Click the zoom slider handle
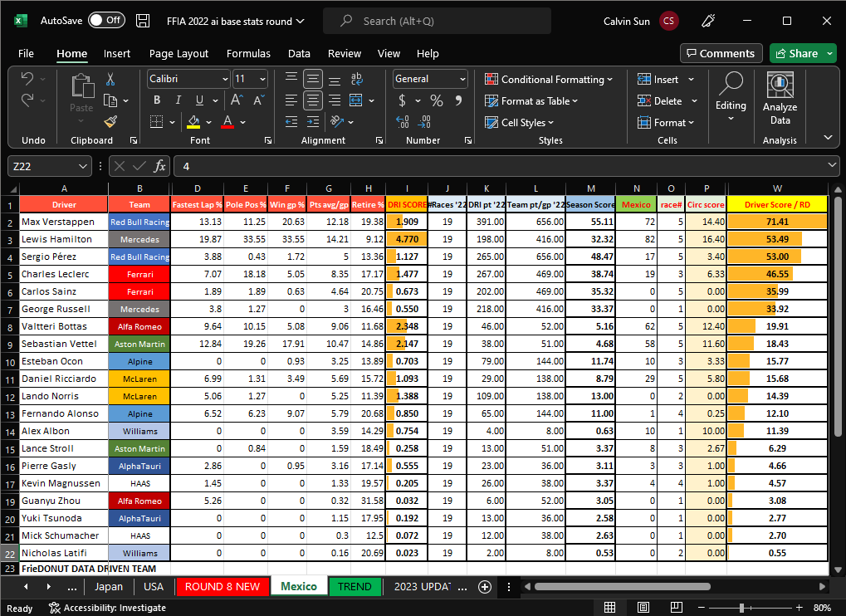This screenshot has width=846, height=616. click(x=741, y=608)
